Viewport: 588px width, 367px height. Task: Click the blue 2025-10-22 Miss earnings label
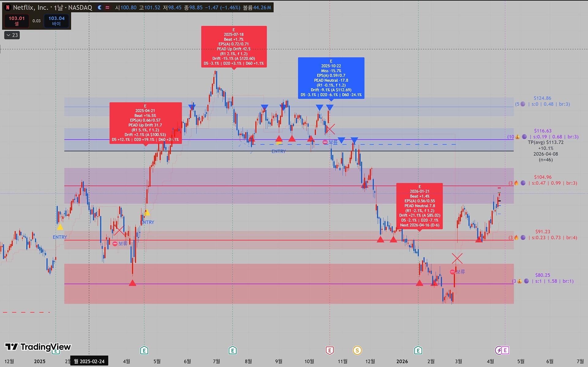(x=331, y=78)
